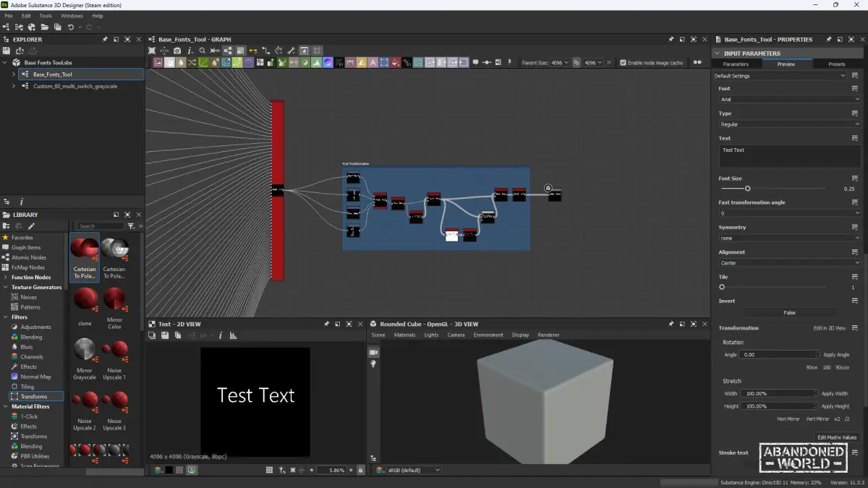Click the 3D view camera icon

pos(374,352)
